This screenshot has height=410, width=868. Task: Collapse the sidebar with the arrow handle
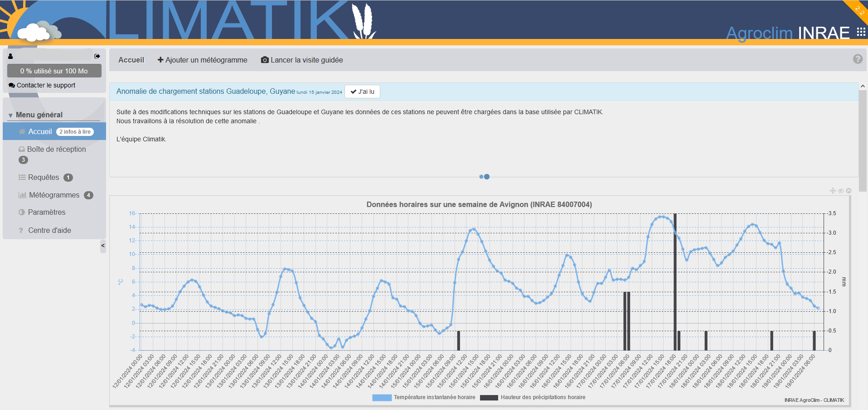click(x=103, y=246)
